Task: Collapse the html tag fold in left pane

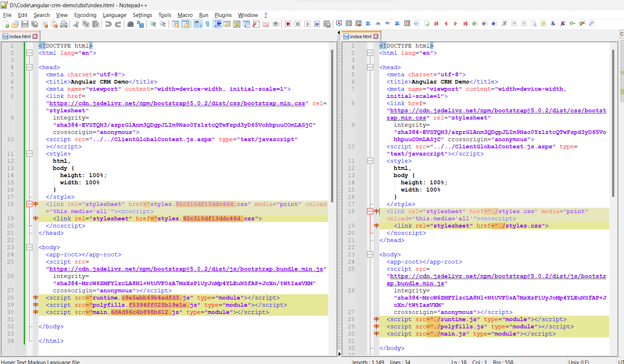Action: (29, 53)
